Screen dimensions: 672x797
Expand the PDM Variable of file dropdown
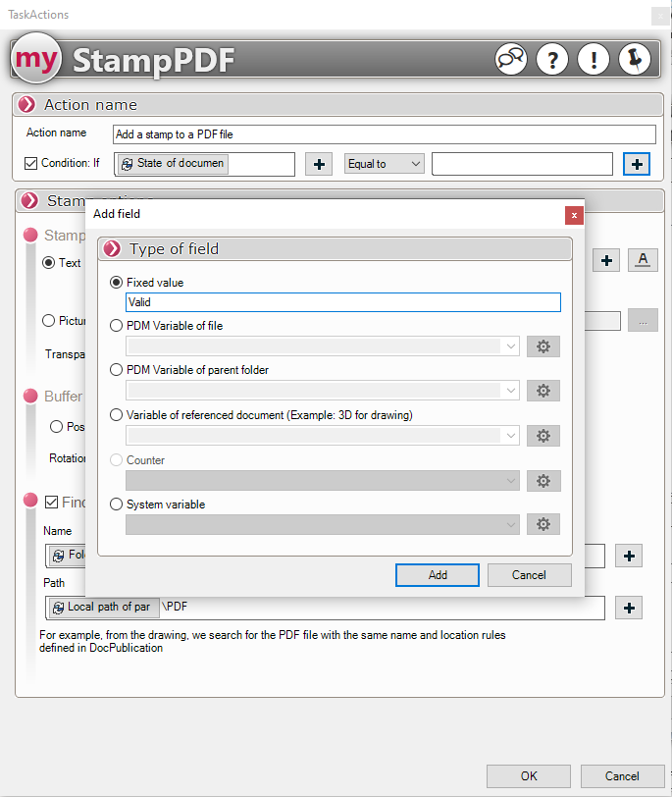click(x=323, y=346)
